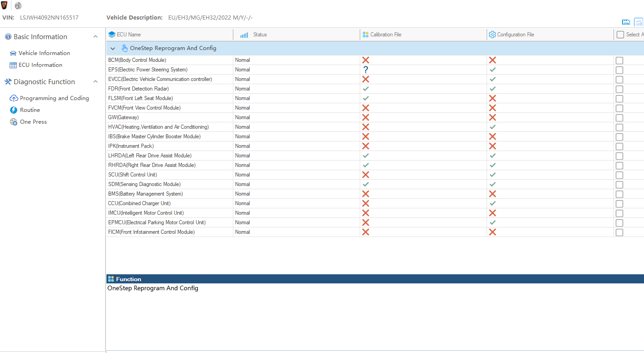Click the save floppy disk icon
Image resolution: width=644 pixels, height=353 pixels.
click(626, 22)
